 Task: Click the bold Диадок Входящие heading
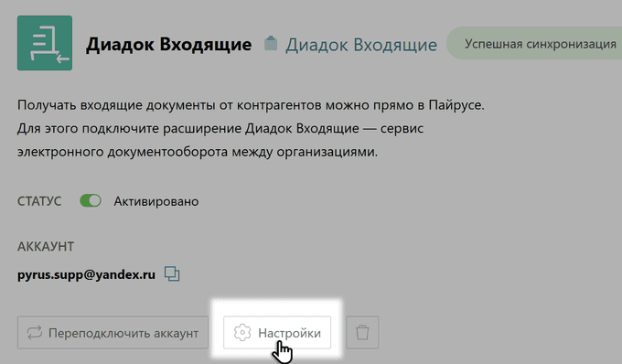click(168, 45)
